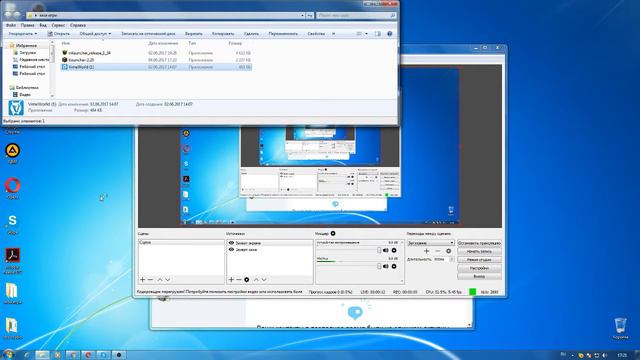Expand Упорядочить dropdown in Explorer toolbar
640x360 pixels.
23,34
